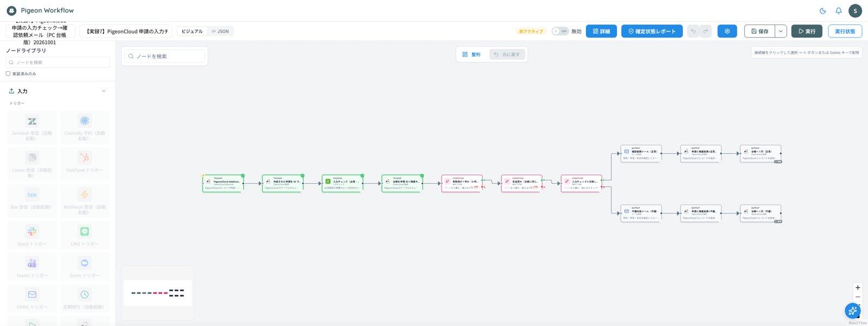The height and width of the screenshot is (326, 868).
Task: Focus the canvas ノードを検索 field
Action: coord(165,56)
